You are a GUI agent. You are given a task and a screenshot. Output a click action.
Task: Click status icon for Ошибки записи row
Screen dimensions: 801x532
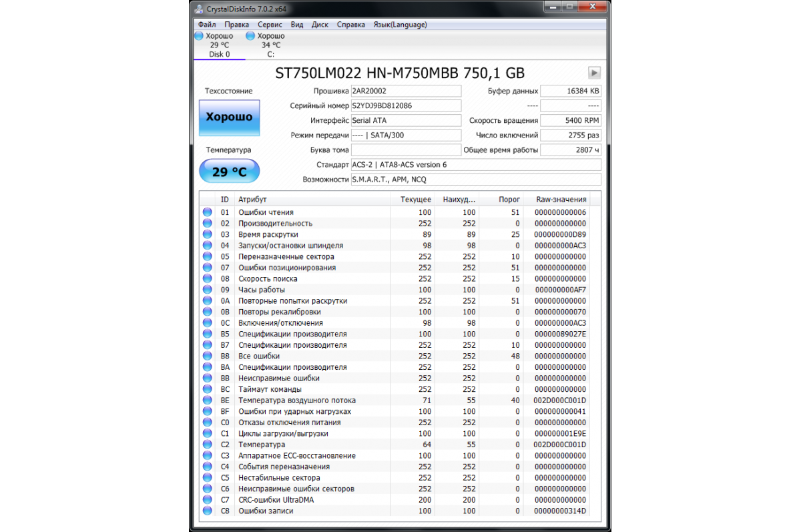click(208, 511)
